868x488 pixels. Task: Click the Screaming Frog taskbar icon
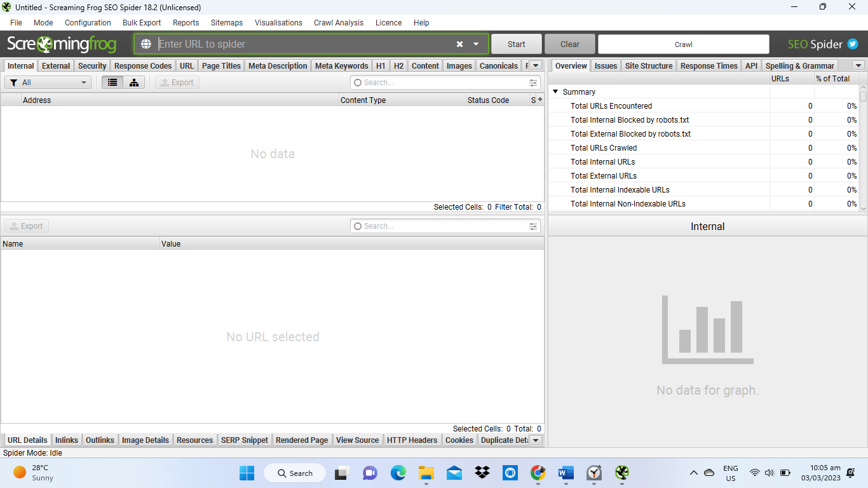pyautogui.click(x=622, y=473)
